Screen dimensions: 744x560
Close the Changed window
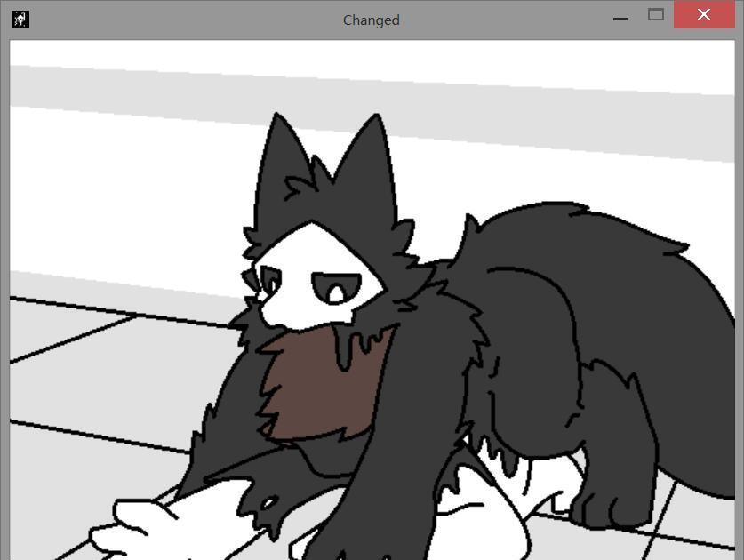tap(704, 14)
